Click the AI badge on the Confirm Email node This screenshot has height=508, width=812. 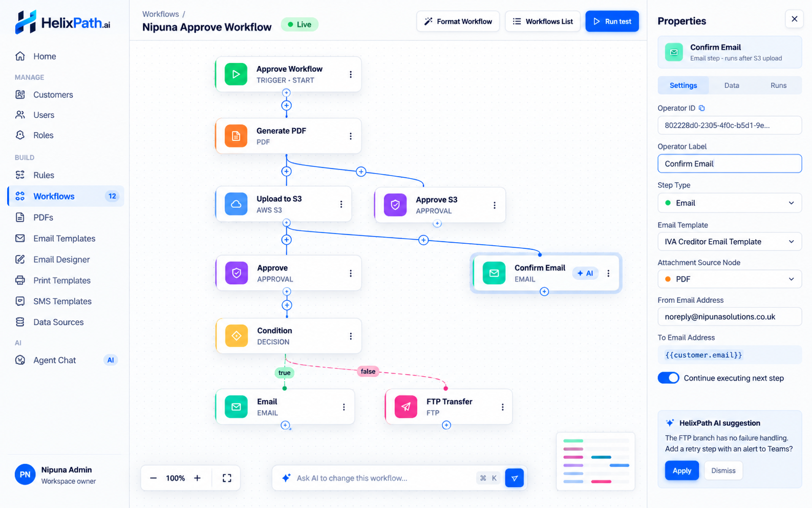click(x=585, y=273)
